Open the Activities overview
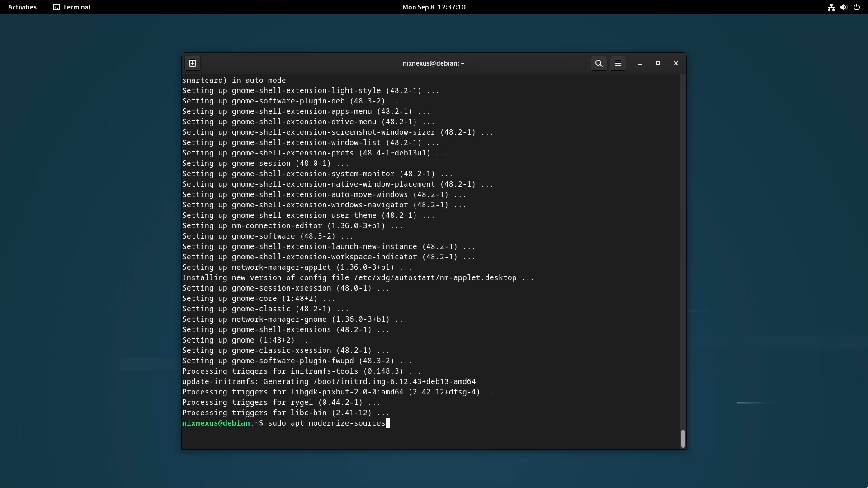The width and height of the screenshot is (868, 488). pos(22,7)
